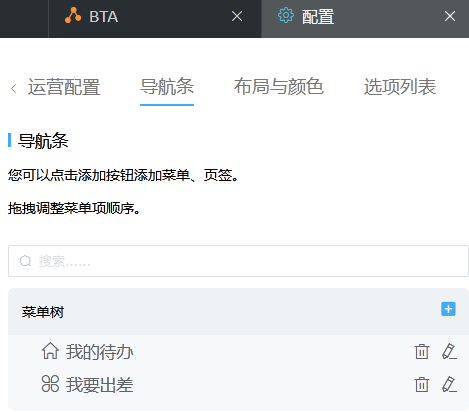Select the 运营配置 tab

pyautogui.click(x=64, y=87)
